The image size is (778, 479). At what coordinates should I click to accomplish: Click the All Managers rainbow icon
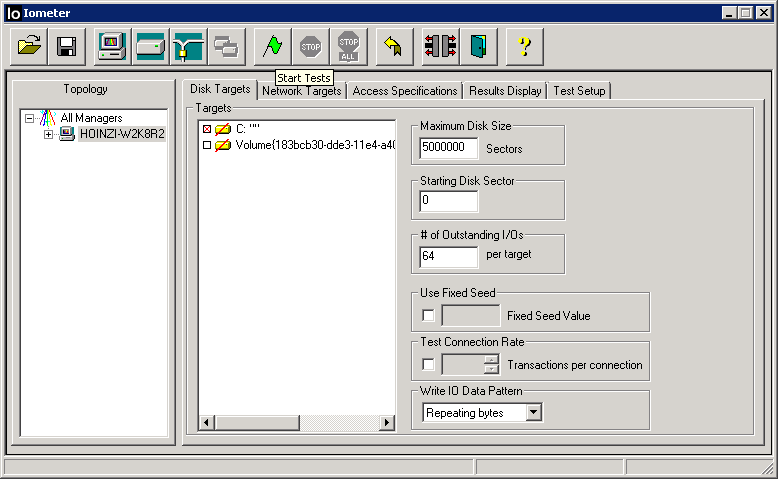48,118
